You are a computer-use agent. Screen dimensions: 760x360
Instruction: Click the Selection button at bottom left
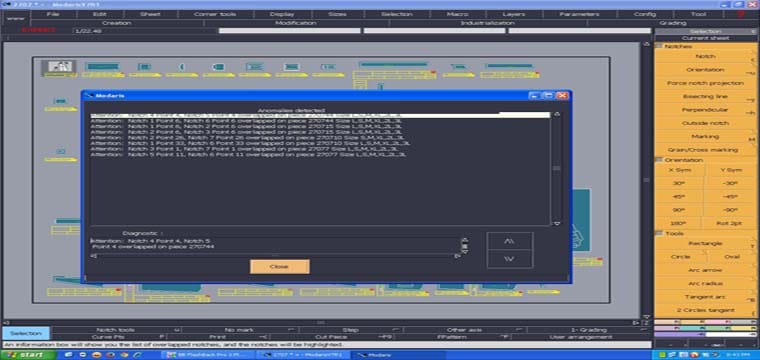[26, 333]
